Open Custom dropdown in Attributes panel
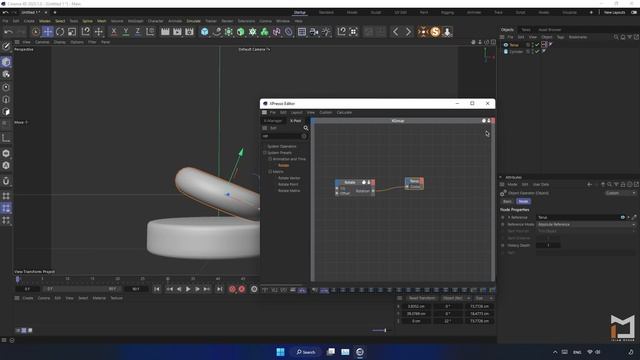The image size is (640, 360). pos(620,193)
